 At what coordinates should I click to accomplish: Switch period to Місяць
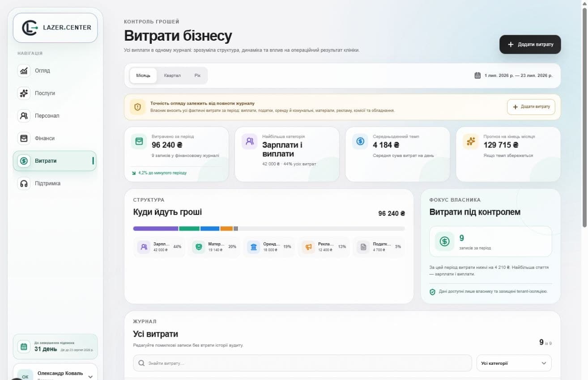pyautogui.click(x=143, y=76)
